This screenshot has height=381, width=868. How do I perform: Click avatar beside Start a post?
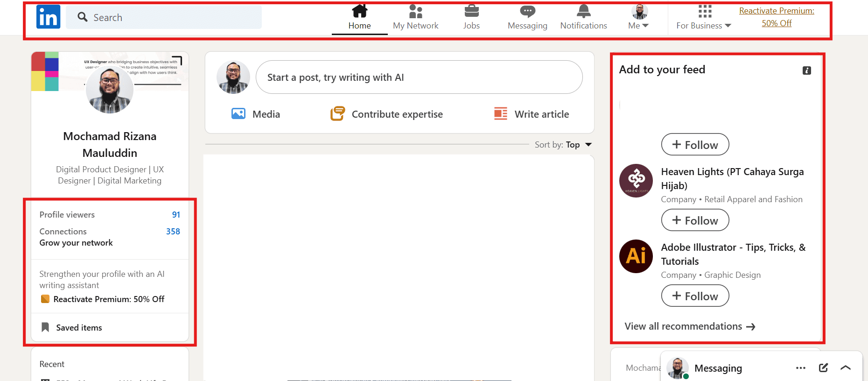(233, 77)
